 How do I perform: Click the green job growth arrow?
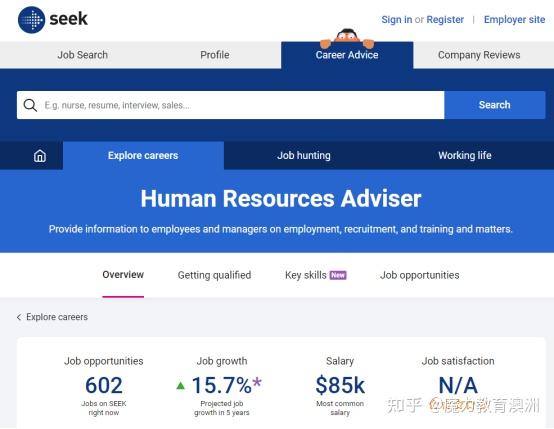(181, 386)
